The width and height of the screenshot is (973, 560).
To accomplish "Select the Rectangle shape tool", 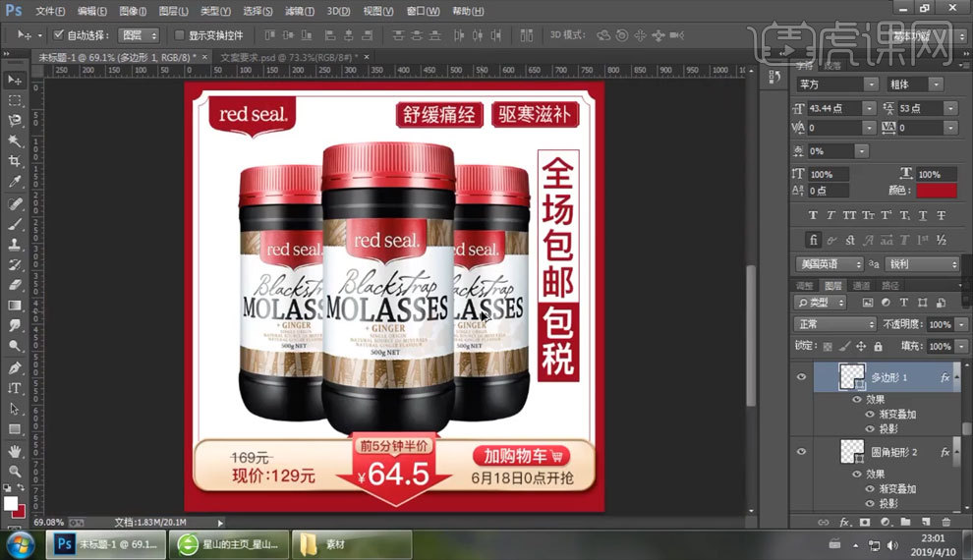I will point(15,429).
